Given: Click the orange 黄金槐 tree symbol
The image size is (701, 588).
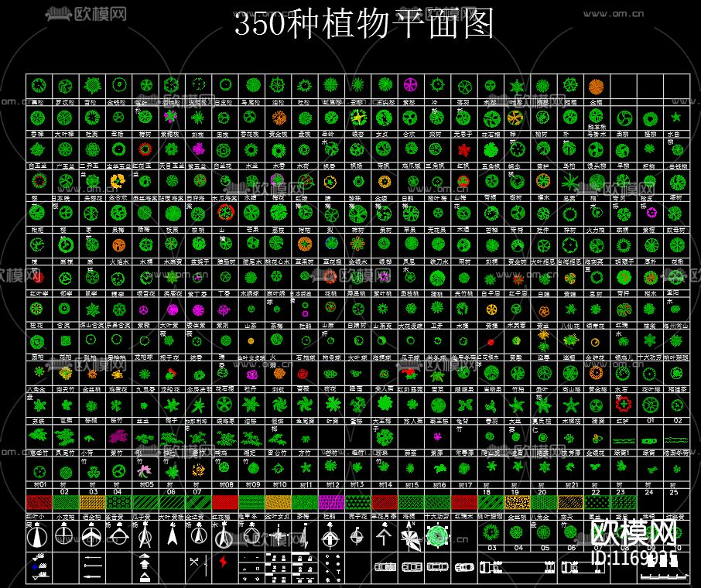Looking at the screenshot, I should point(279,118).
